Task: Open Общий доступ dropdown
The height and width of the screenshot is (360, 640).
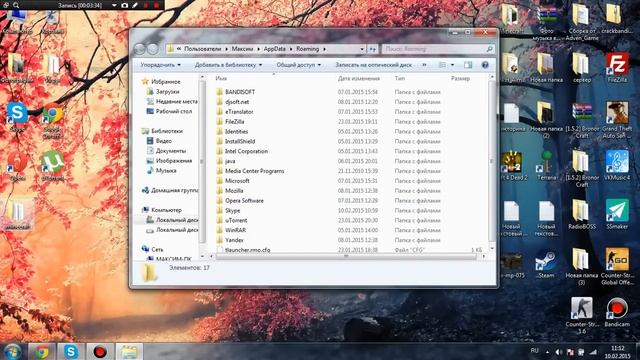Action: point(298,65)
